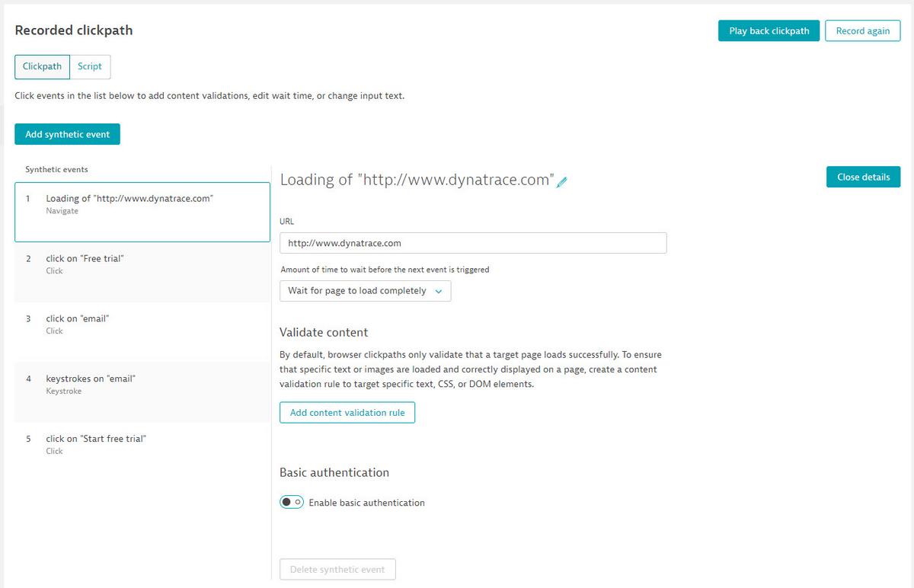Disable the basic authentication toggle
This screenshot has width=914, height=588.
pyautogui.click(x=292, y=501)
